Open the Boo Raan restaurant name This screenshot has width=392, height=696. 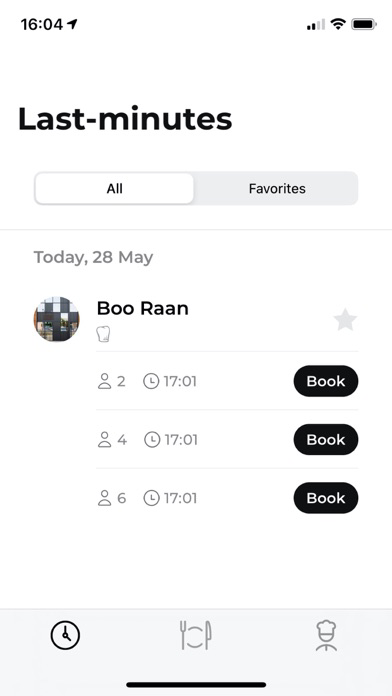click(x=143, y=308)
